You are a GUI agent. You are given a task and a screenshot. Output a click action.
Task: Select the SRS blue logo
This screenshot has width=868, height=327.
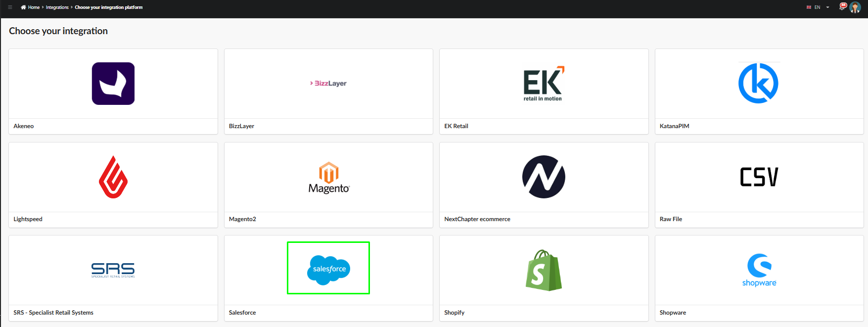(x=113, y=270)
